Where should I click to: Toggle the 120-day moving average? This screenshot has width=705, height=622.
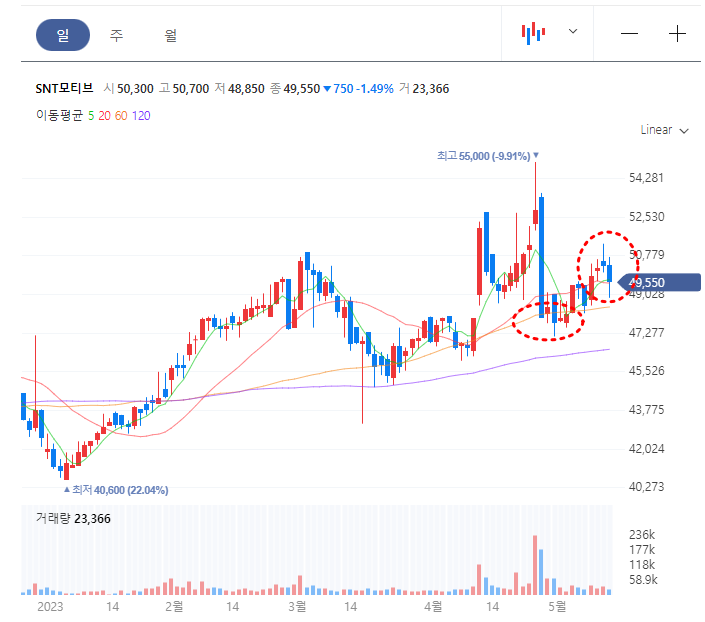tap(141, 116)
